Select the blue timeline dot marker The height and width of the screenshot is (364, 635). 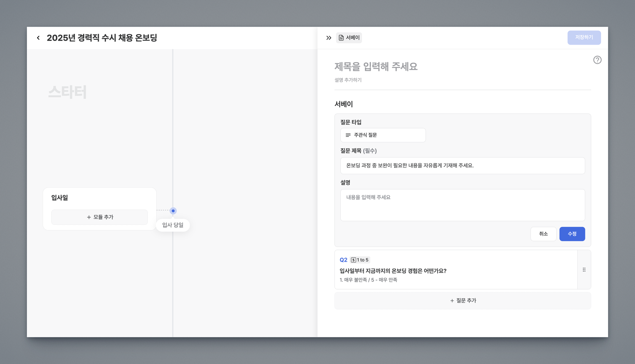pyautogui.click(x=173, y=211)
